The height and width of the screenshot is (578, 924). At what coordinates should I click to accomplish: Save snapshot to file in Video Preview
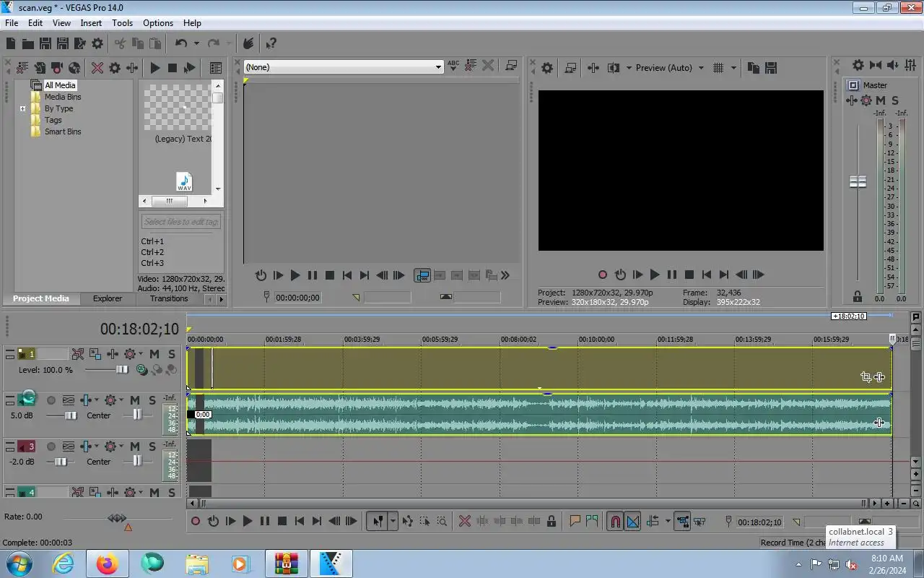pos(771,68)
